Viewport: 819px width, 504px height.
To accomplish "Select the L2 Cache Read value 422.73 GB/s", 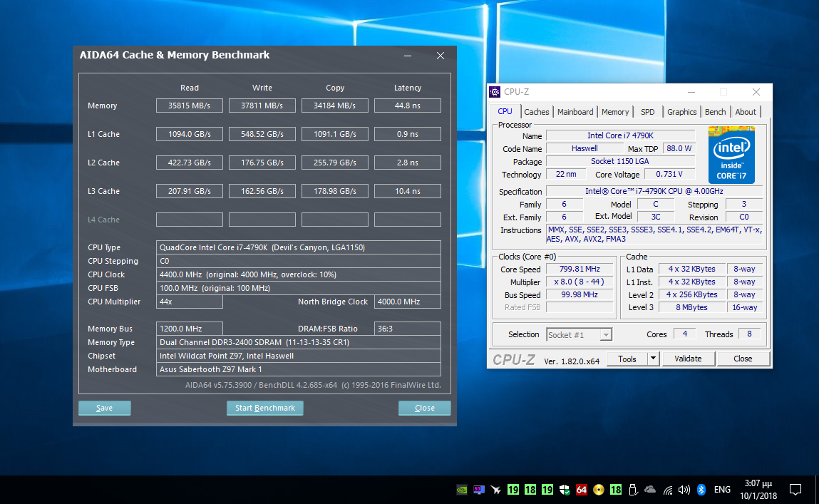I will click(189, 163).
